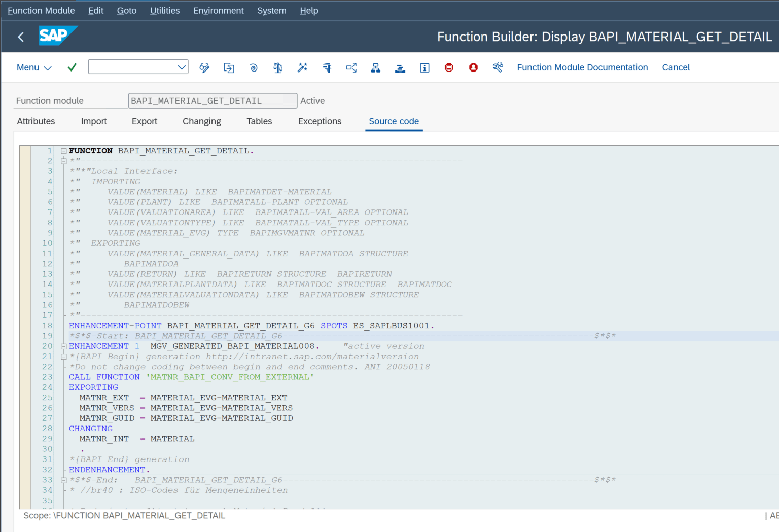The image size is (779, 532).
Task: Display the object list hierarchy icon
Action: 376,67
